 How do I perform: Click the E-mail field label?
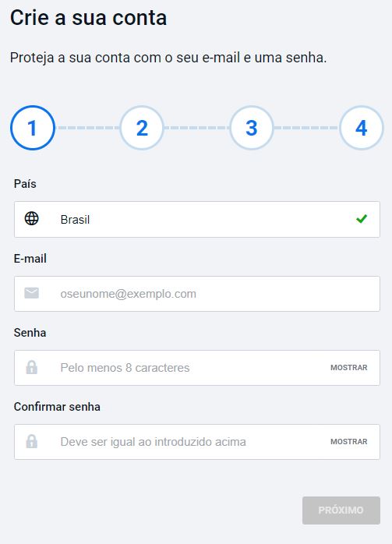(x=30, y=259)
